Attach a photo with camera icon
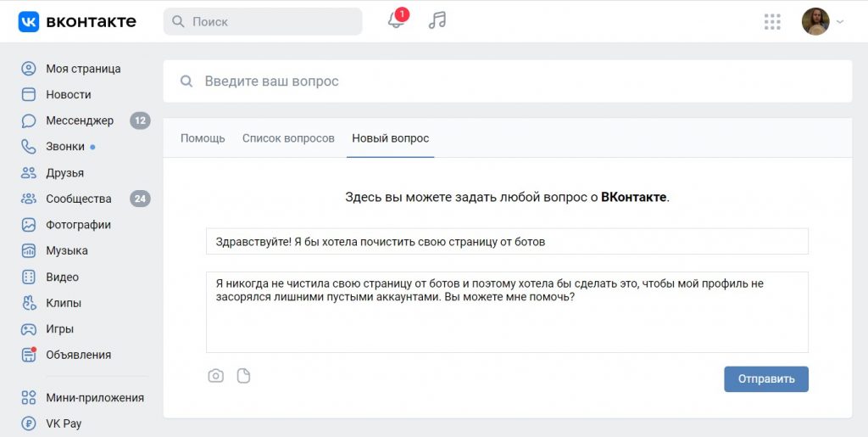The image size is (868, 437). pos(216,376)
